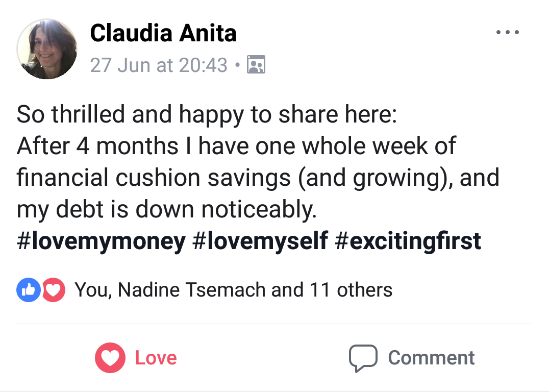Toggle the heart icon on the Love button

(x=110, y=358)
